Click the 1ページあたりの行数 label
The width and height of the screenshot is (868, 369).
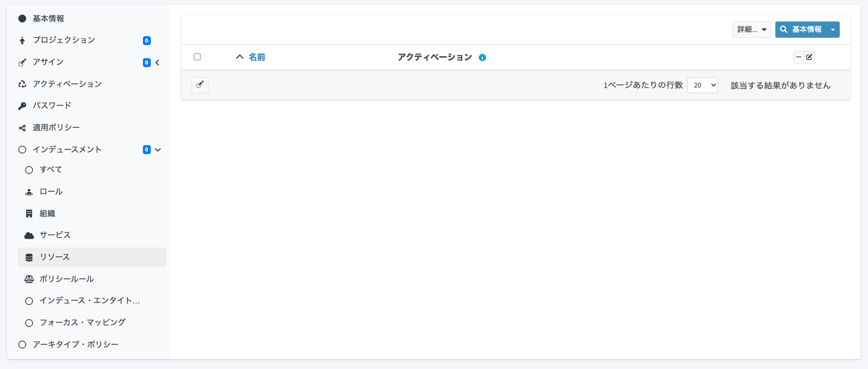(643, 85)
